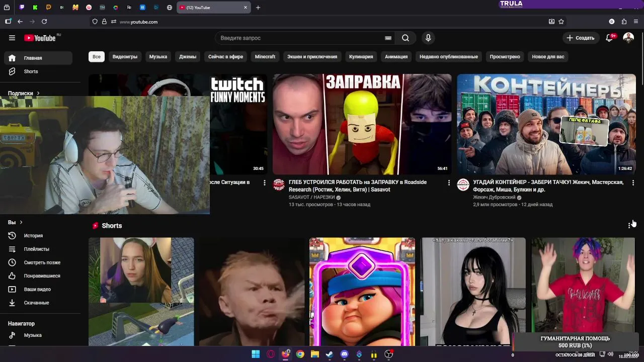Open the browser extensions puzzle icon
This screenshot has height=362, width=644.
pyautogui.click(x=624, y=22)
